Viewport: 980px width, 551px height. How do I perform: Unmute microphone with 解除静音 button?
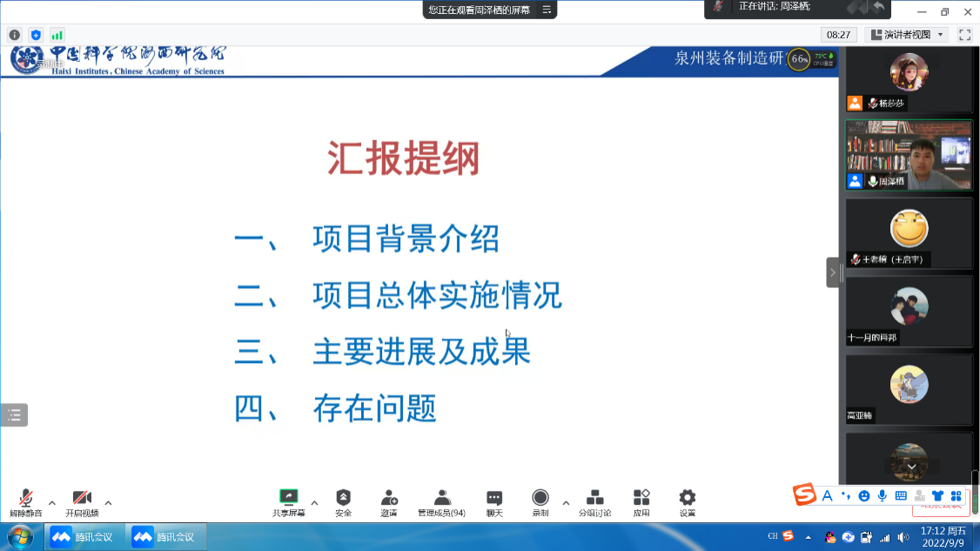tap(26, 502)
